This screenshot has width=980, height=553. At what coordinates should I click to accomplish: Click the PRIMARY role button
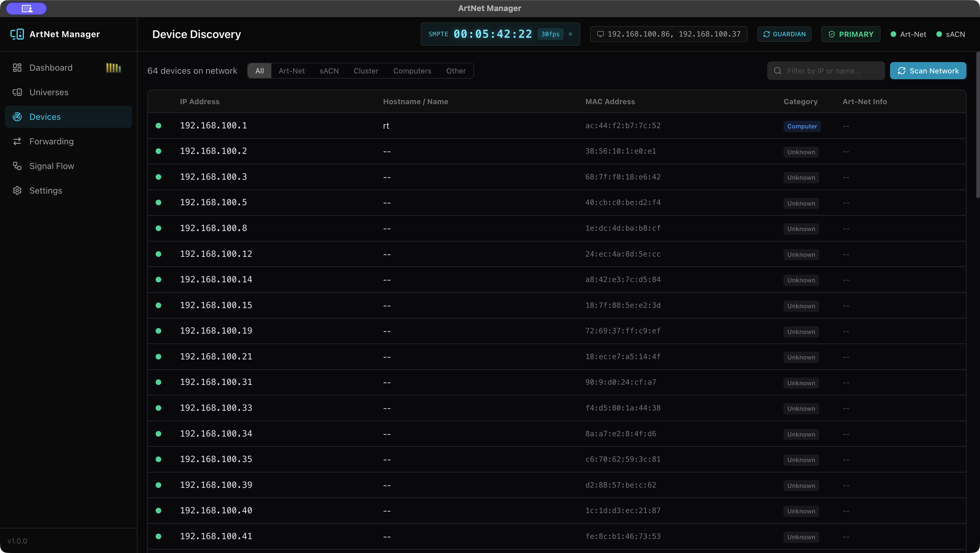point(851,34)
